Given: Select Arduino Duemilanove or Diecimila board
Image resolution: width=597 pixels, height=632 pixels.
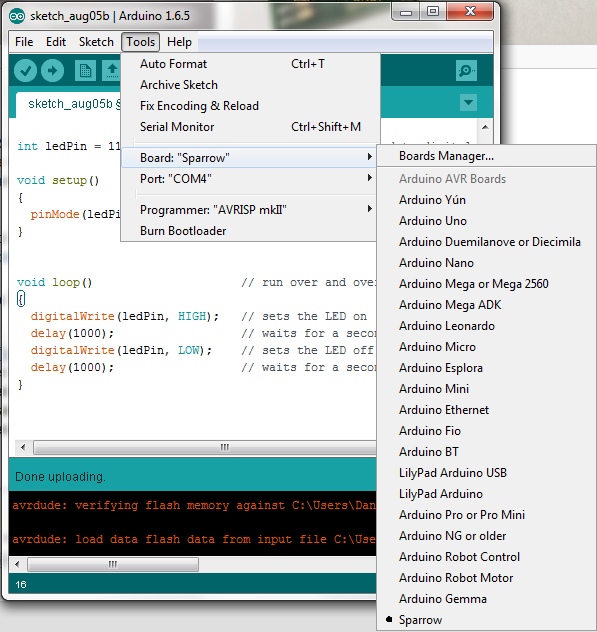Looking at the screenshot, I should [487, 242].
